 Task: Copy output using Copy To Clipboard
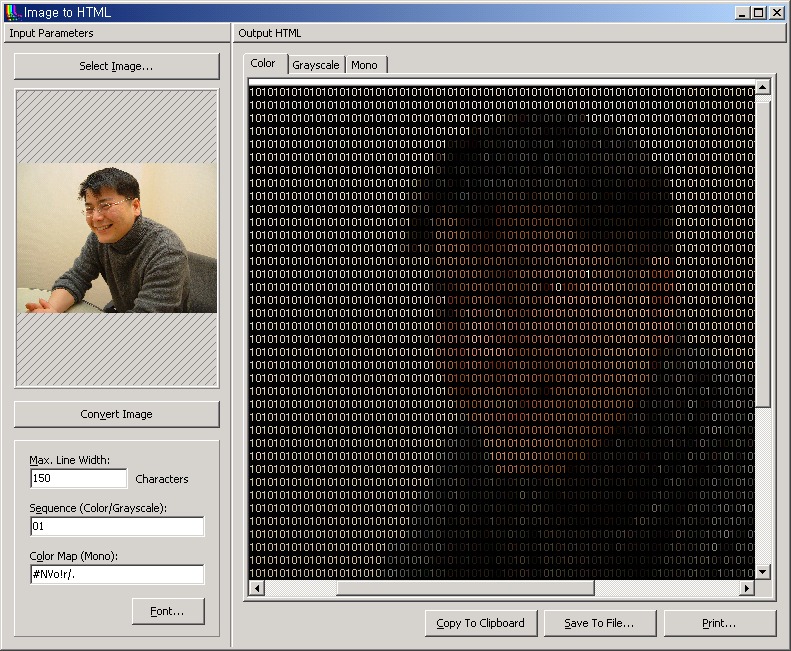point(481,623)
